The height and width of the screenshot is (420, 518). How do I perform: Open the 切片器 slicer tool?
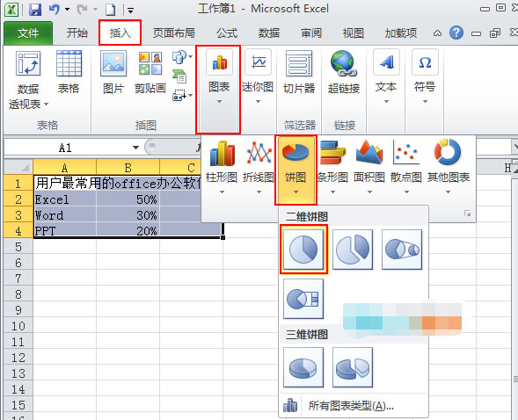(299, 72)
